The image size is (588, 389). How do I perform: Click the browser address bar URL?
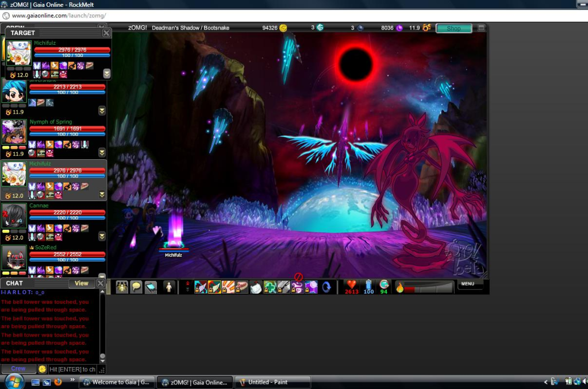tap(59, 16)
